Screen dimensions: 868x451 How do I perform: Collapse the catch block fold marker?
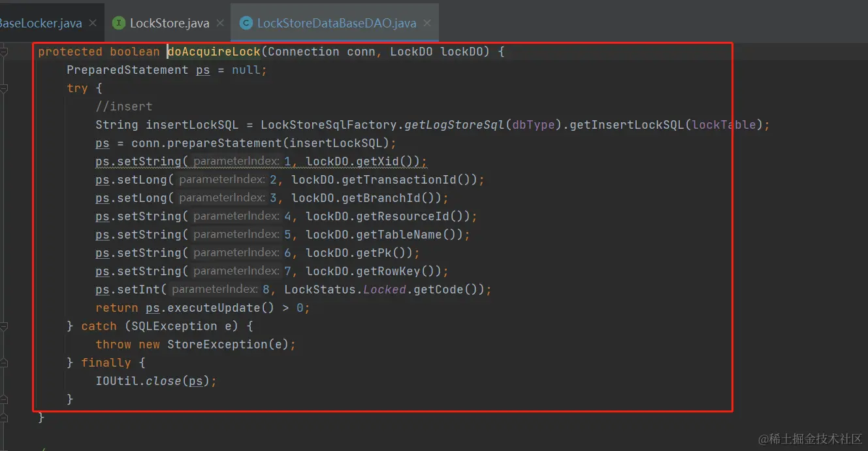[x=3, y=326]
